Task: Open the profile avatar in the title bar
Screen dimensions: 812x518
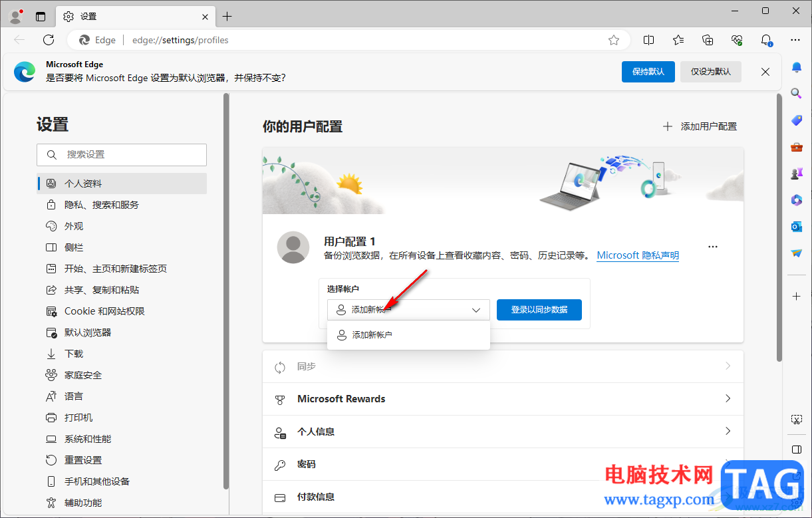Action: point(17,16)
